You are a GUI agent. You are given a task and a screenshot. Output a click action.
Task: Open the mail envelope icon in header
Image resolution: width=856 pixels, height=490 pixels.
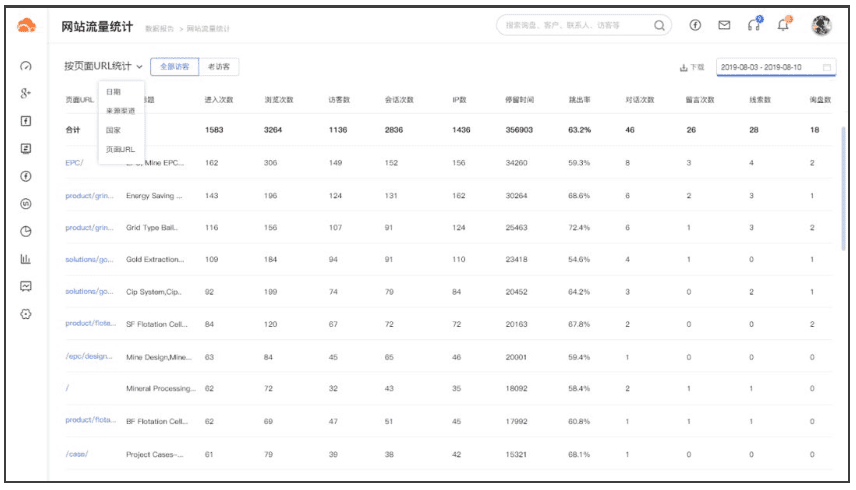click(725, 25)
